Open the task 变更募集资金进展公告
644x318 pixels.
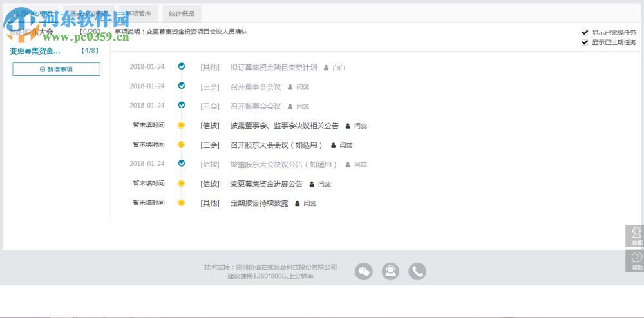[267, 184]
